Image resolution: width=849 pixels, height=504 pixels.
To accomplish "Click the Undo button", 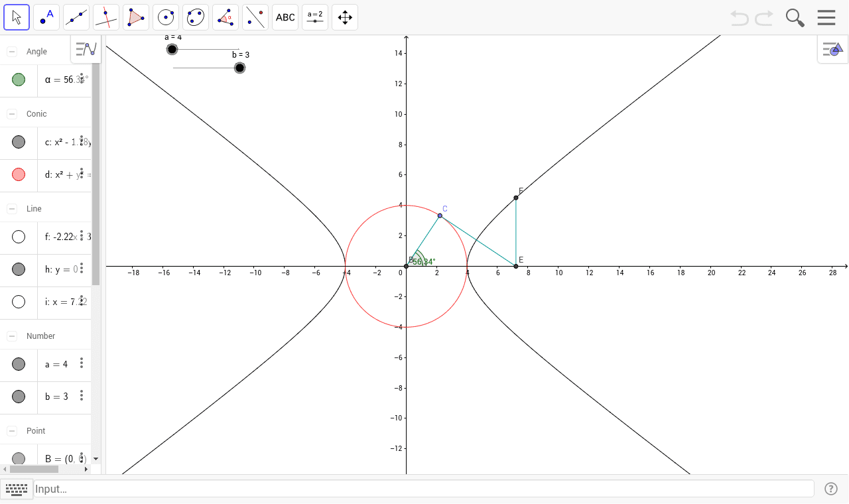I will (x=738, y=18).
